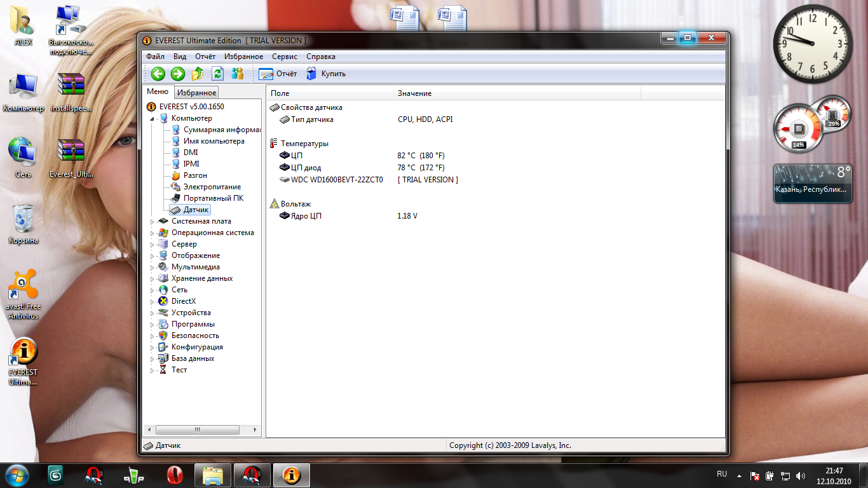
Task: Click the Поле column header
Action: pyautogui.click(x=330, y=93)
